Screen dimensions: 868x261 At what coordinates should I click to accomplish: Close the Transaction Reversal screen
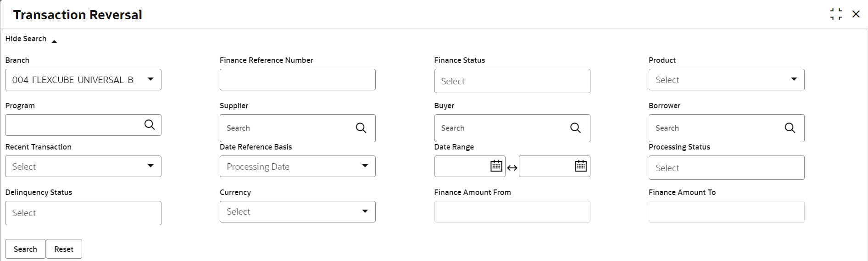(856, 14)
